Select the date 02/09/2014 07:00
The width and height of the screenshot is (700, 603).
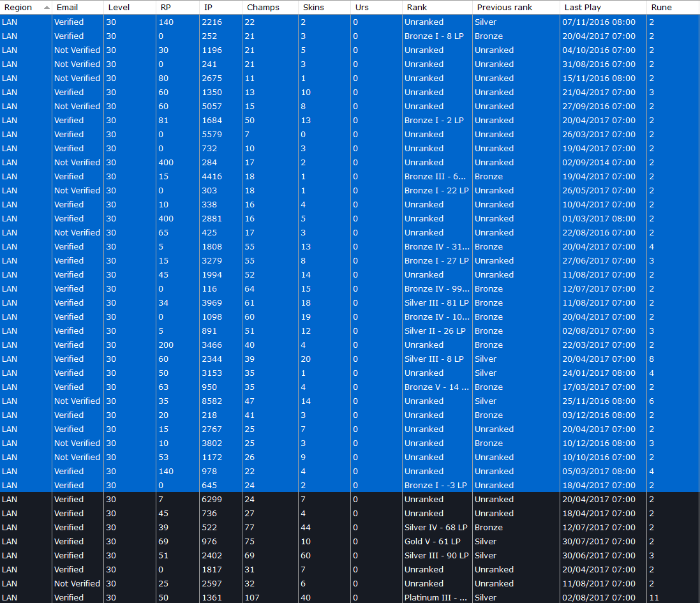[x=599, y=163]
